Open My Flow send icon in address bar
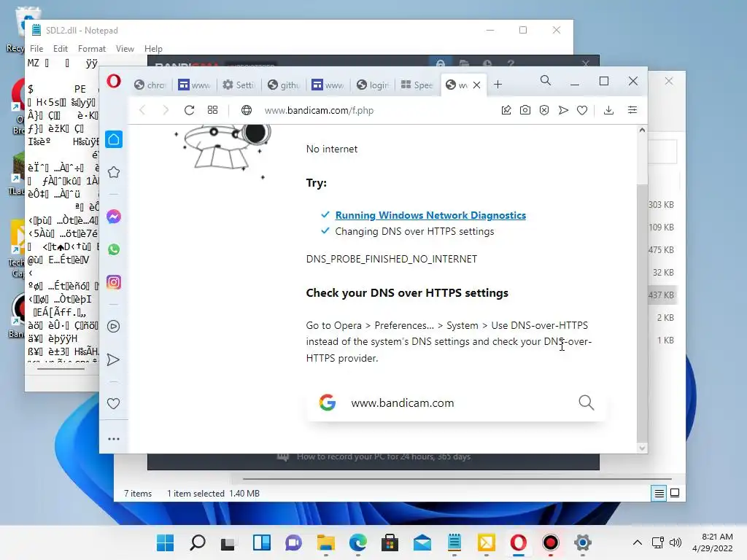The width and height of the screenshot is (747, 560). coord(563,110)
